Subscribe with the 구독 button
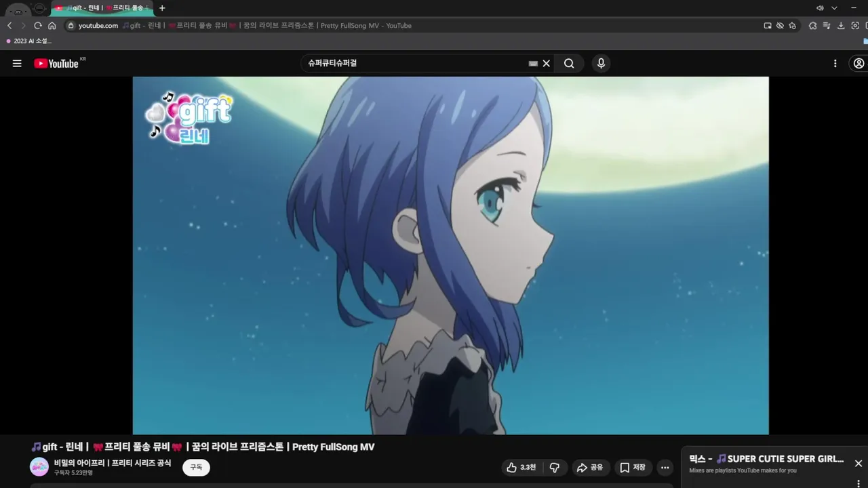 196,468
